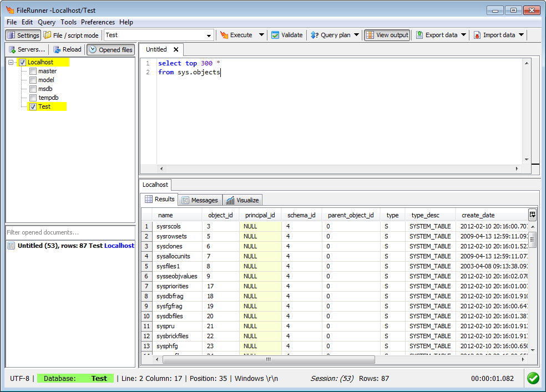Open the Servers list
The image size is (546, 392).
point(27,49)
